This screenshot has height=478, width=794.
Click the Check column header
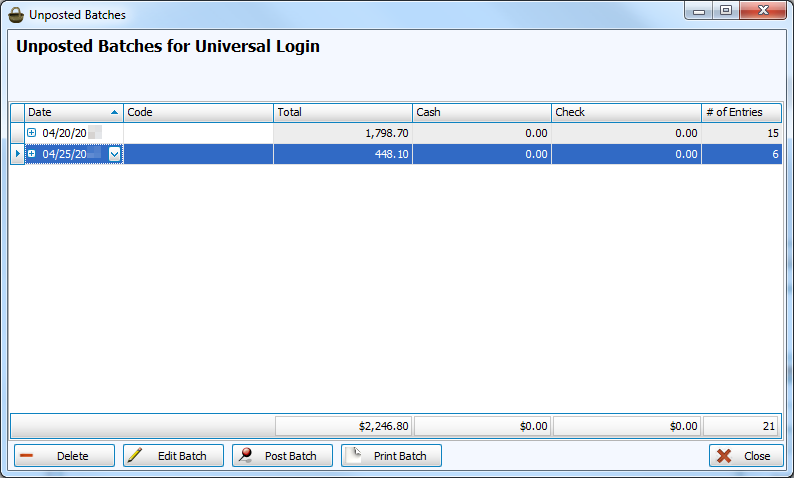tap(625, 113)
